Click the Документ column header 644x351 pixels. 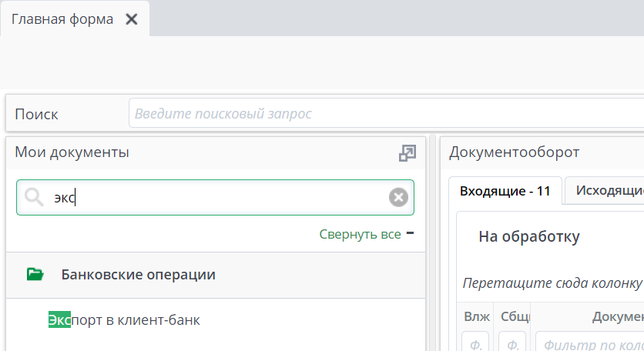pos(616,316)
